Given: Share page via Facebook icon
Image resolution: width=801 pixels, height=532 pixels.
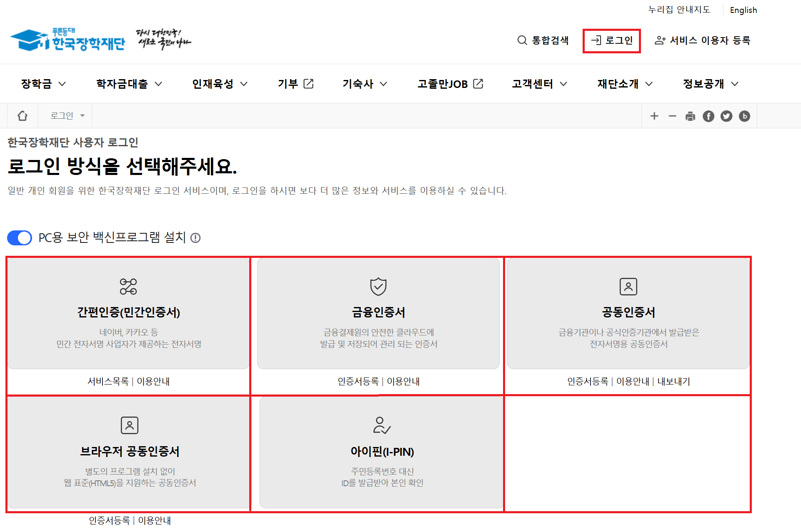Looking at the screenshot, I should [x=708, y=116].
